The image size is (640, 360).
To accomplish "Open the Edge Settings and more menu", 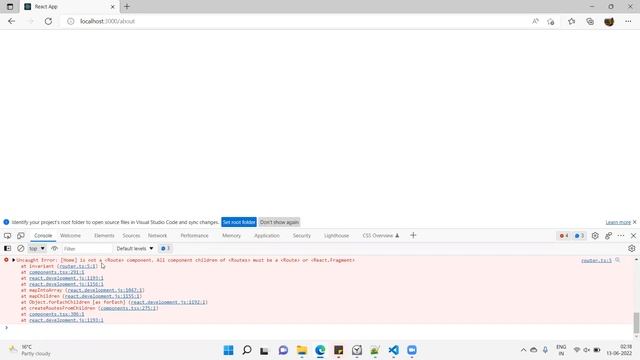I will click(x=628, y=21).
